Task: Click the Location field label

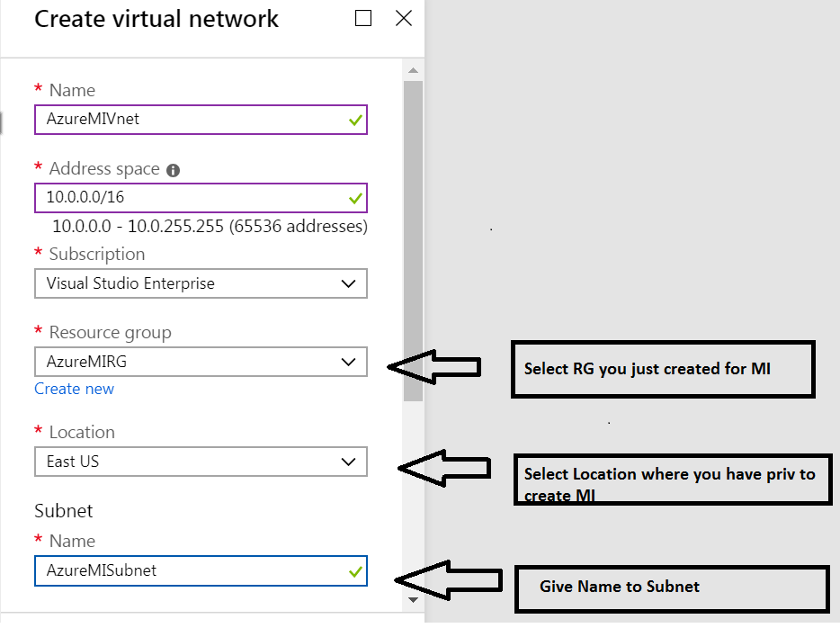Action: [x=82, y=432]
